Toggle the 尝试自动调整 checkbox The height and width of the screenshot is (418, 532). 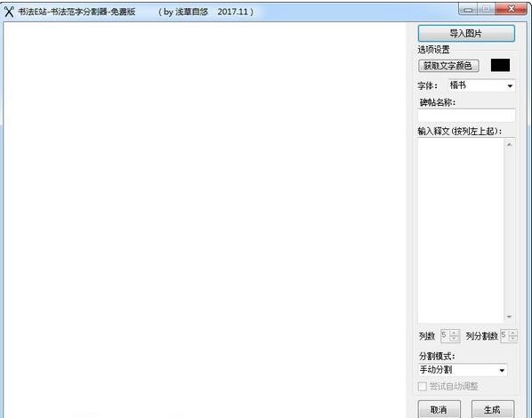pyautogui.click(x=423, y=387)
